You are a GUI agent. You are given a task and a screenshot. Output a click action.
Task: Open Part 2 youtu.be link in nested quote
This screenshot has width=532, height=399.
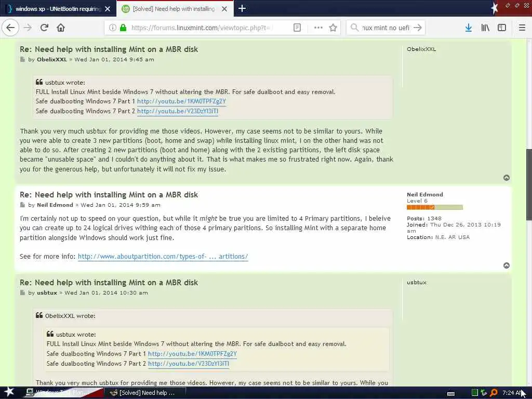(188, 363)
